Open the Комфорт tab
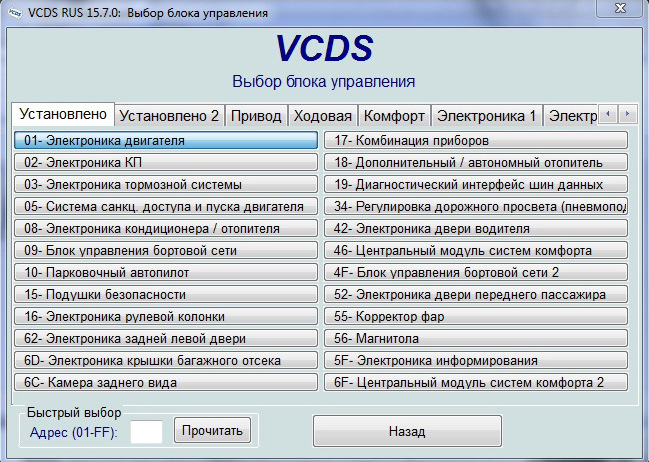Screen dimensions: 649x462 tap(394, 116)
